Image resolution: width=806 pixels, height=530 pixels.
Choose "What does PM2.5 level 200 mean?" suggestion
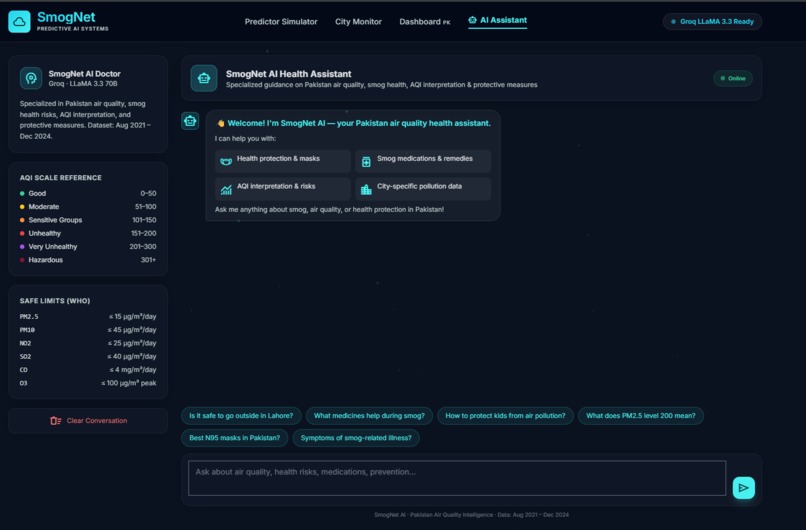click(x=640, y=416)
